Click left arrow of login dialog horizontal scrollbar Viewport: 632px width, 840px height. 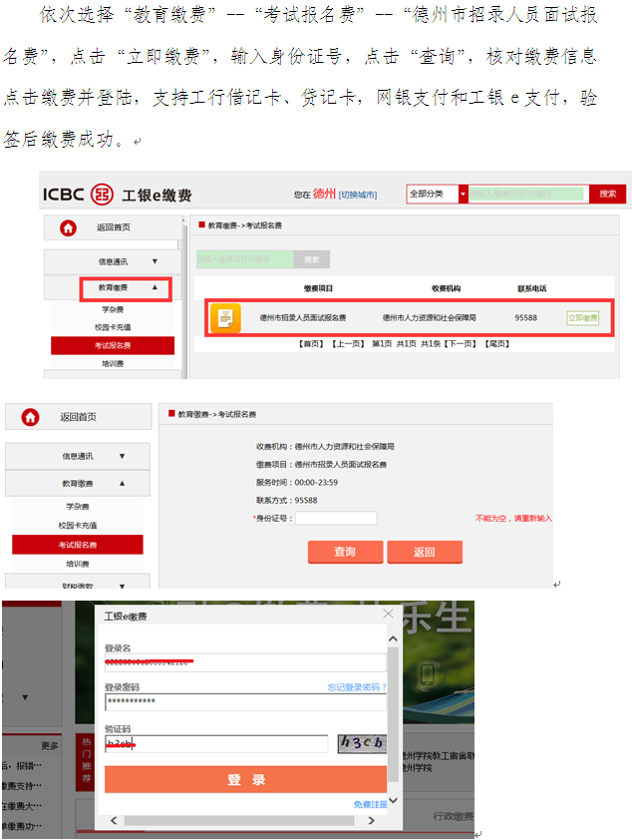pyautogui.click(x=114, y=820)
